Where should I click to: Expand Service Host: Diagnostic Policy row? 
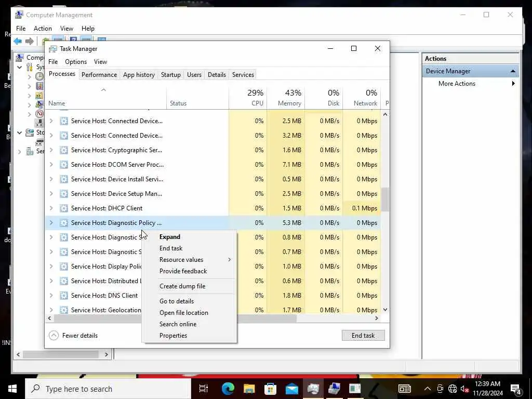[x=51, y=223]
